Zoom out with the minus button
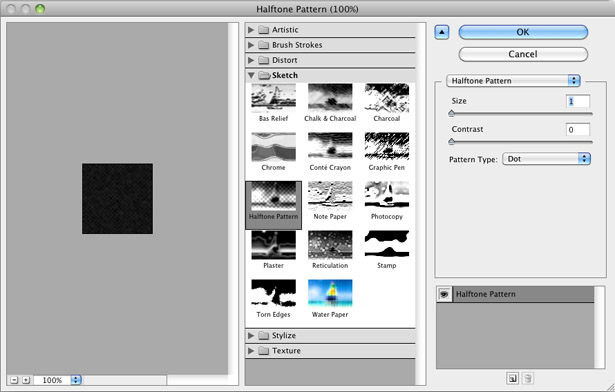 click(x=15, y=380)
